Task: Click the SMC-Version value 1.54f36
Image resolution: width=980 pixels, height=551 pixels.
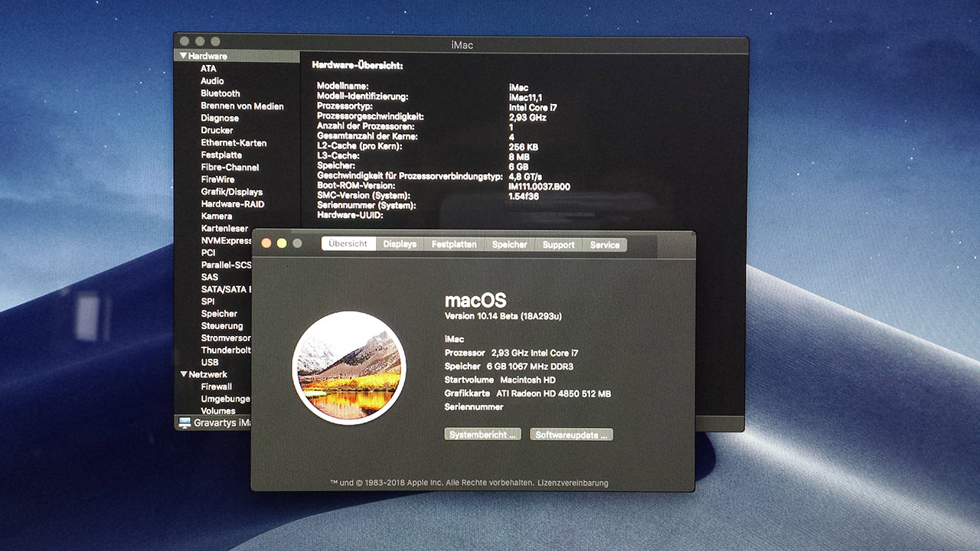Action: [524, 196]
